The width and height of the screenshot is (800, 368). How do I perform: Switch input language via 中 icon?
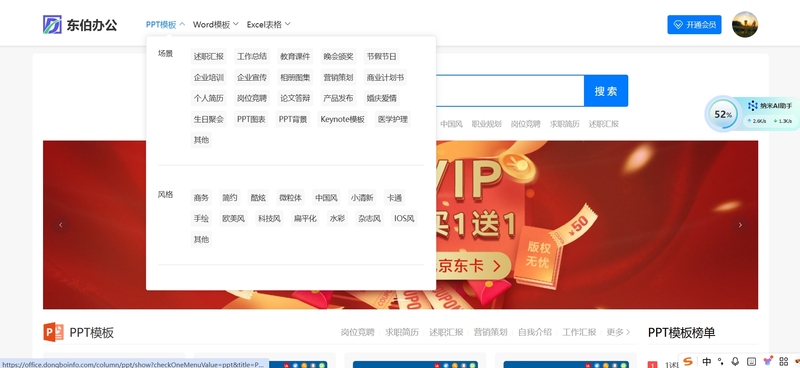(x=707, y=361)
